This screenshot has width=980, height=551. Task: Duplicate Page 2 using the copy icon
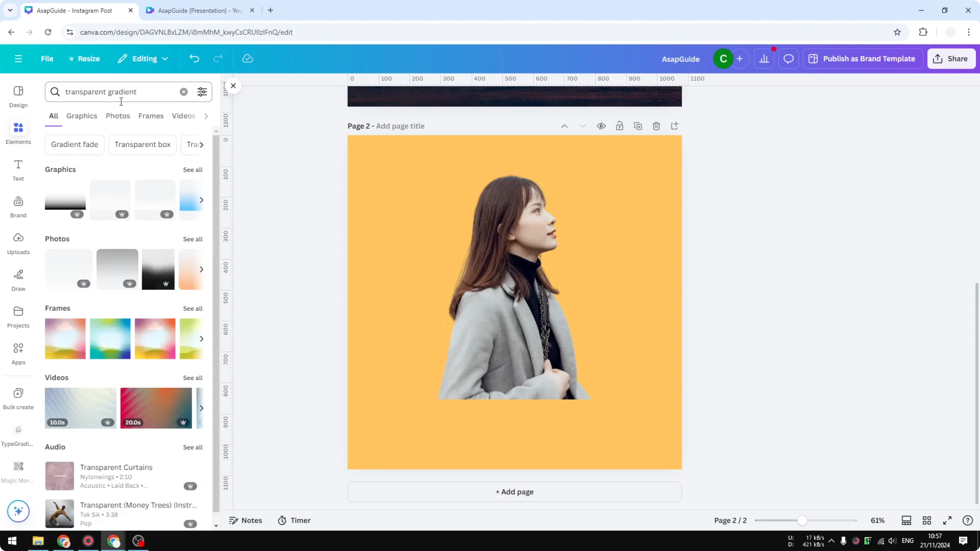click(x=638, y=125)
